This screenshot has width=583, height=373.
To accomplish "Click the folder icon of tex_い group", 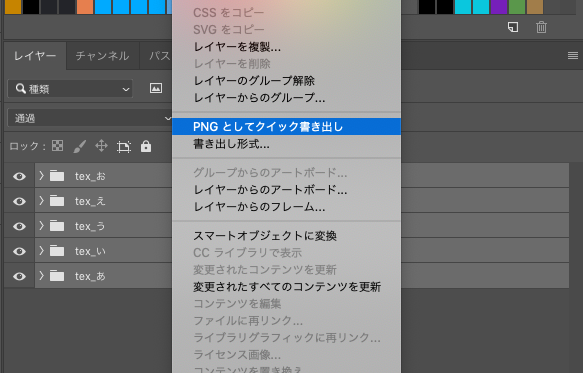I will coord(57,251).
